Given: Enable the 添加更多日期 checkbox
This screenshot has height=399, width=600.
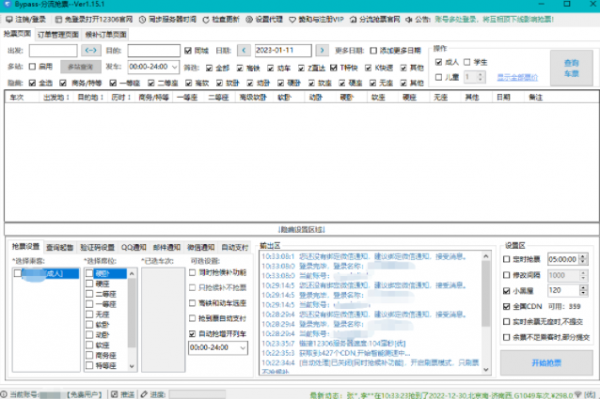Looking at the screenshot, I should (x=373, y=50).
